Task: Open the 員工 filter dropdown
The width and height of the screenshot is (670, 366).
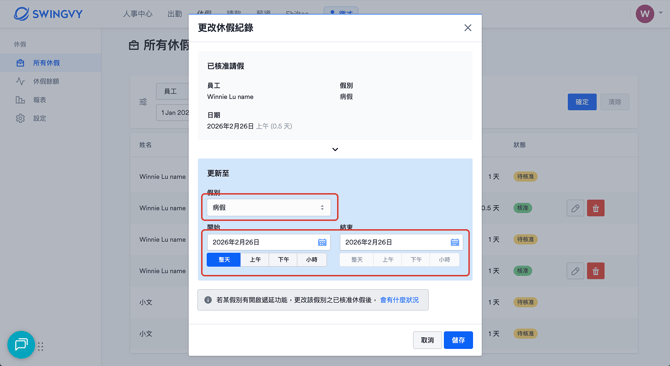Action: [x=173, y=91]
